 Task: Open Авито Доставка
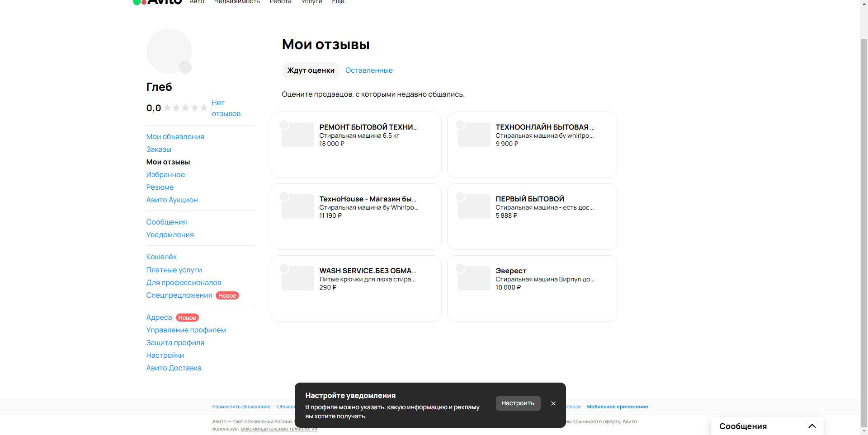tap(174, 368)
